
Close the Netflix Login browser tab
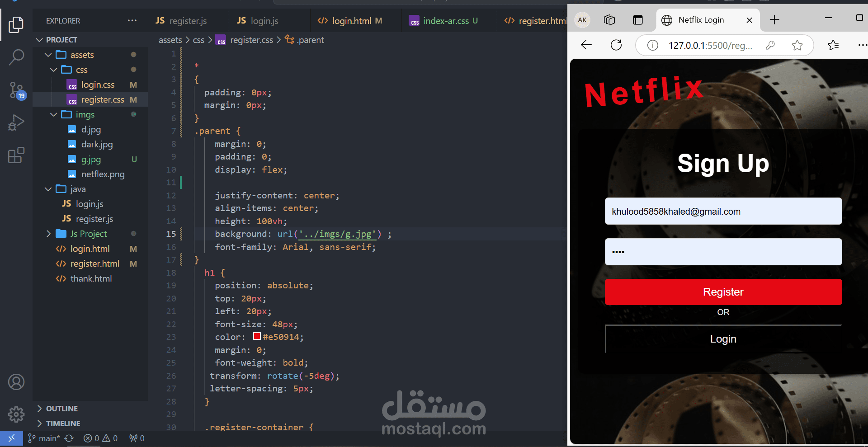(x=749, y=20)
